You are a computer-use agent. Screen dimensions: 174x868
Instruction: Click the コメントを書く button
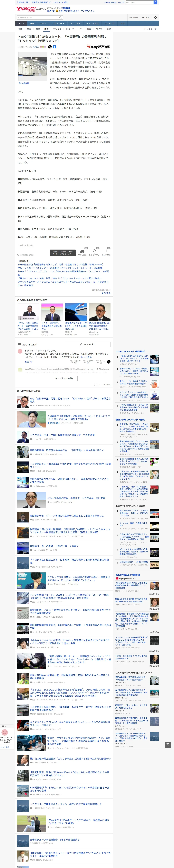87,344
